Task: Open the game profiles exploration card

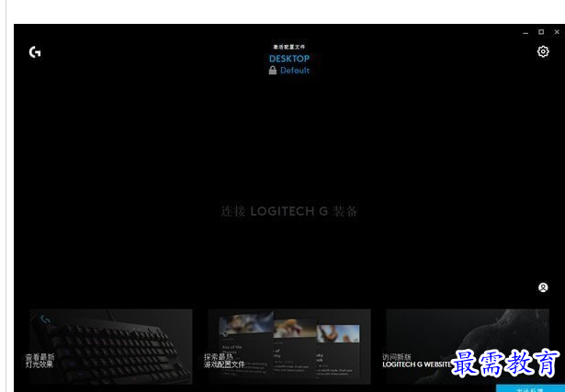Action: [x=289, y=346]
